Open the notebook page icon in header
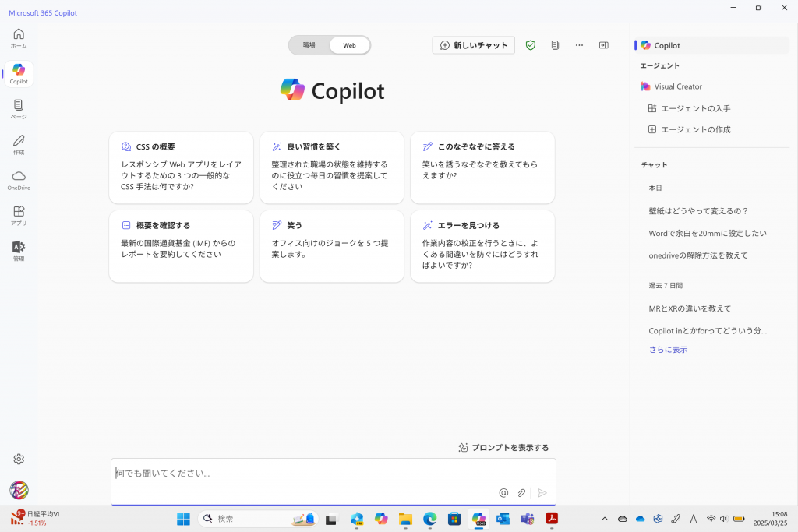Viewport: 798px width, 532px height. click(555, 45)
